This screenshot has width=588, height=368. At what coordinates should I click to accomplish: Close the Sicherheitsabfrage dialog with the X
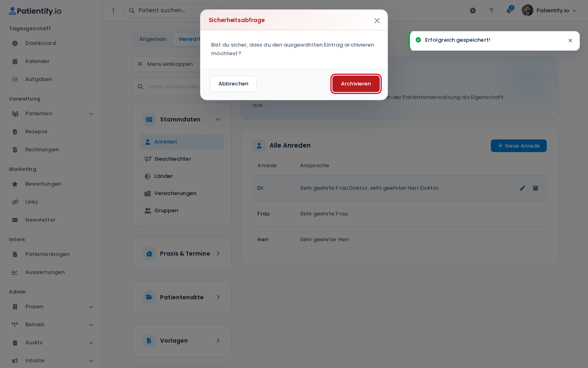coord(377,20)
